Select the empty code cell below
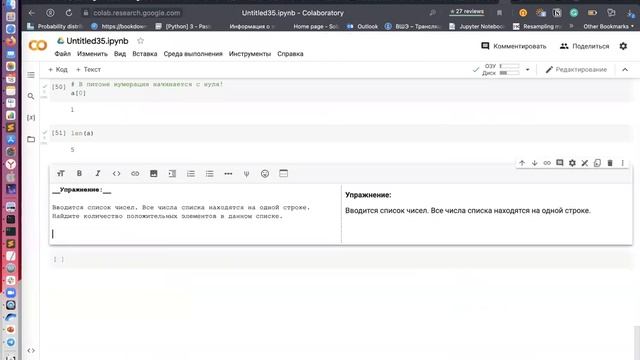Viewport: 640px width, 360px height. tap(341, 260)
